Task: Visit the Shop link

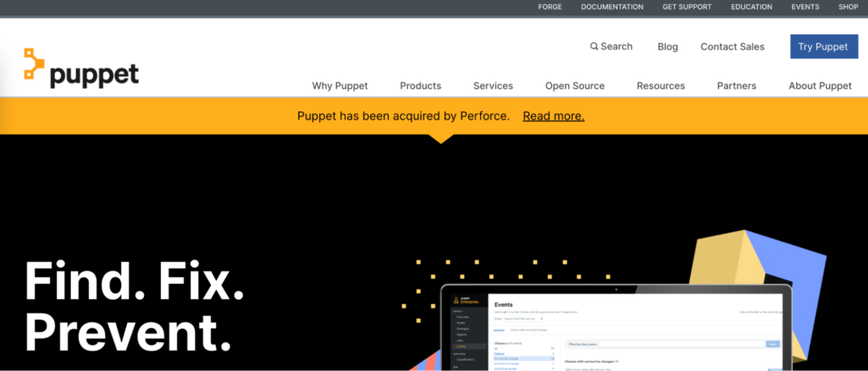Action: [849, 7]
